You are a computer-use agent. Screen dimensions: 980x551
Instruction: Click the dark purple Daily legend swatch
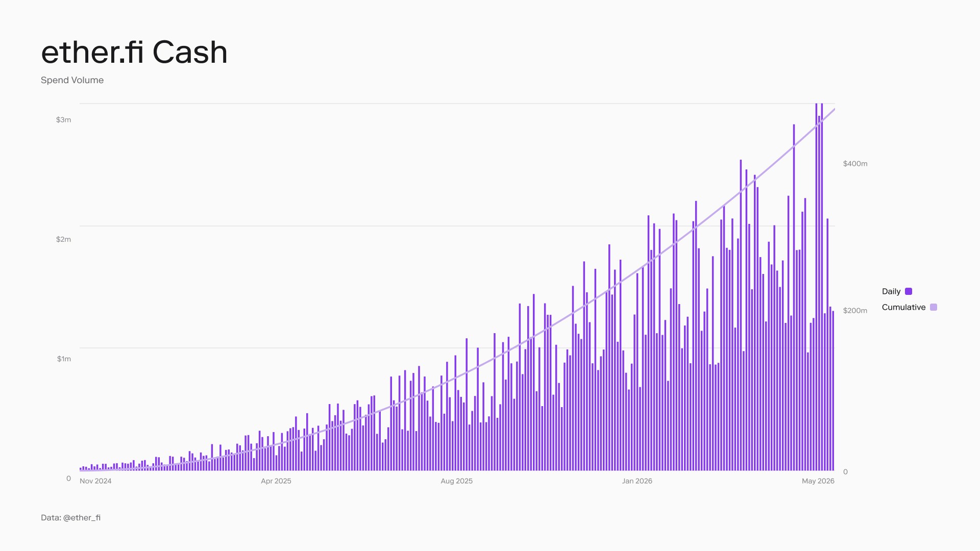[909, 291]
